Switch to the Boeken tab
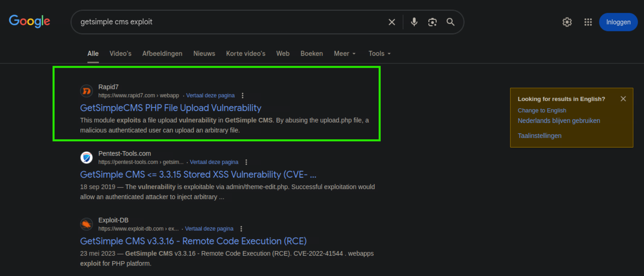 [312, 53]
